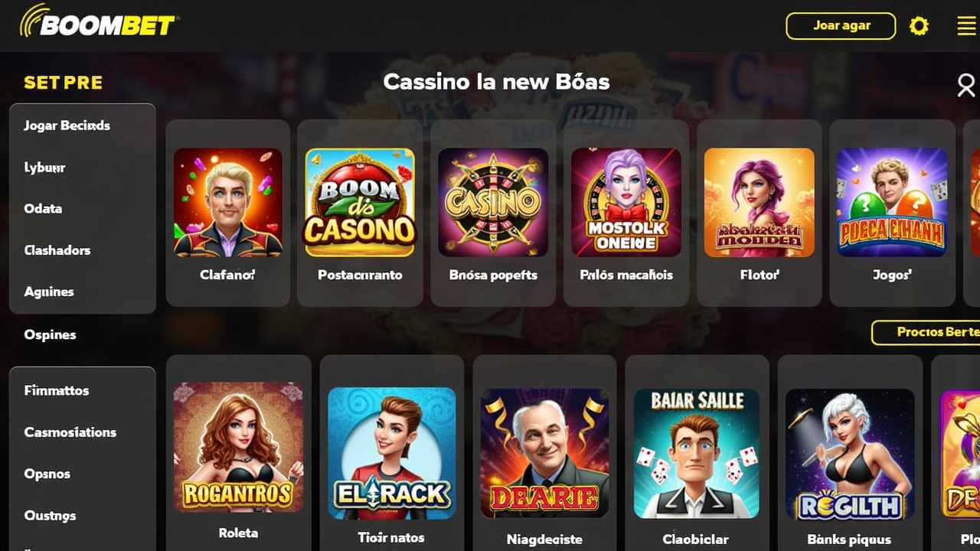Select the Clafanor game icon
Image resolution: width=980 pixels, height=551 pixels.
click(x=227, y=203)
